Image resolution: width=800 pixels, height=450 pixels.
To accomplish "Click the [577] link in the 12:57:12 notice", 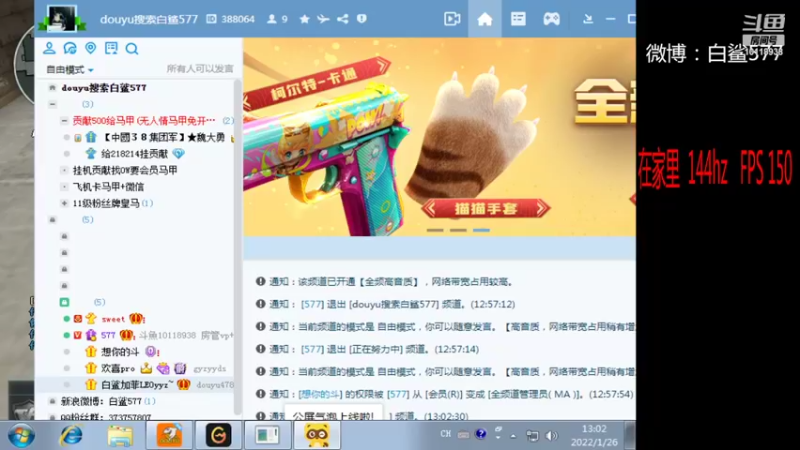I will (312, 304).
